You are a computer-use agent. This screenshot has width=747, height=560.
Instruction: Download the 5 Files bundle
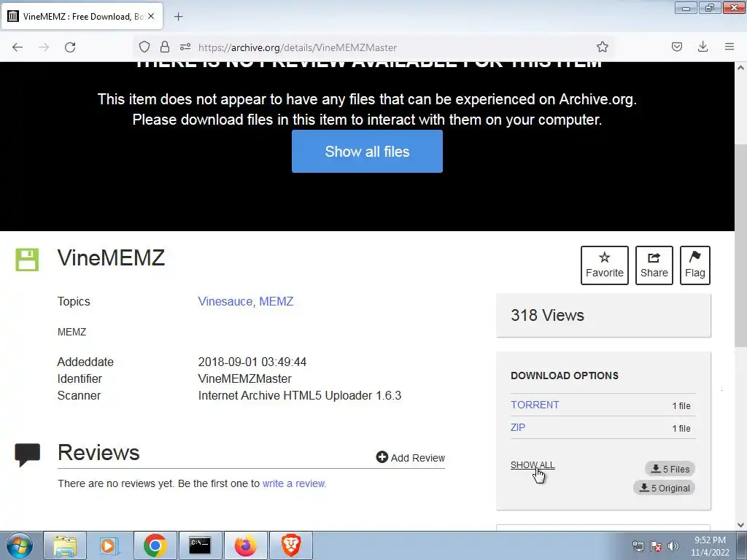click(670, 469)
